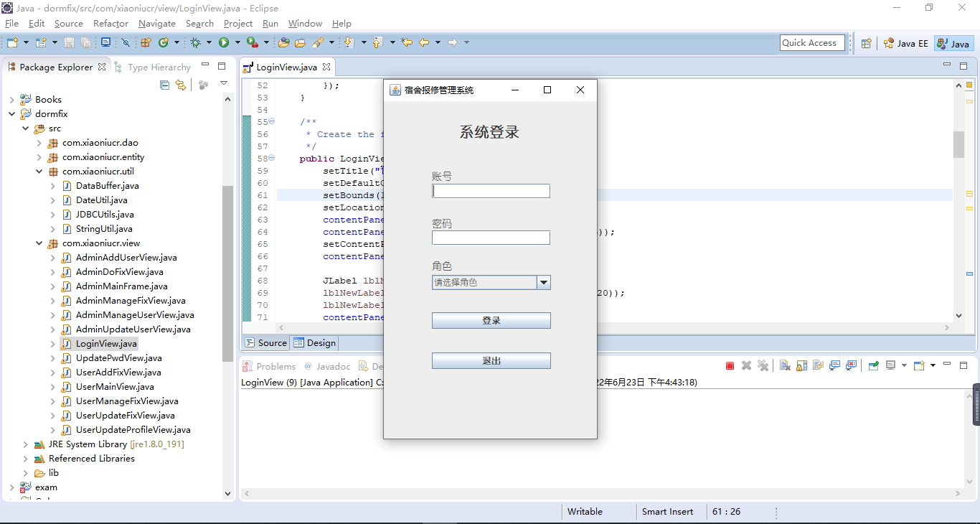
Task: Start debugging with the bug icon
Action: point(195,42)
